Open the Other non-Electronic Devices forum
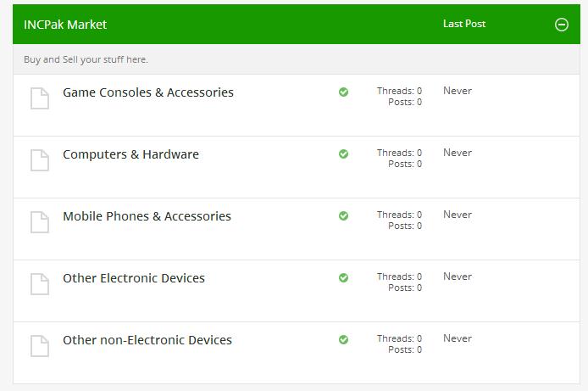This screenshot has width=588, height=391. pos(147,340)
